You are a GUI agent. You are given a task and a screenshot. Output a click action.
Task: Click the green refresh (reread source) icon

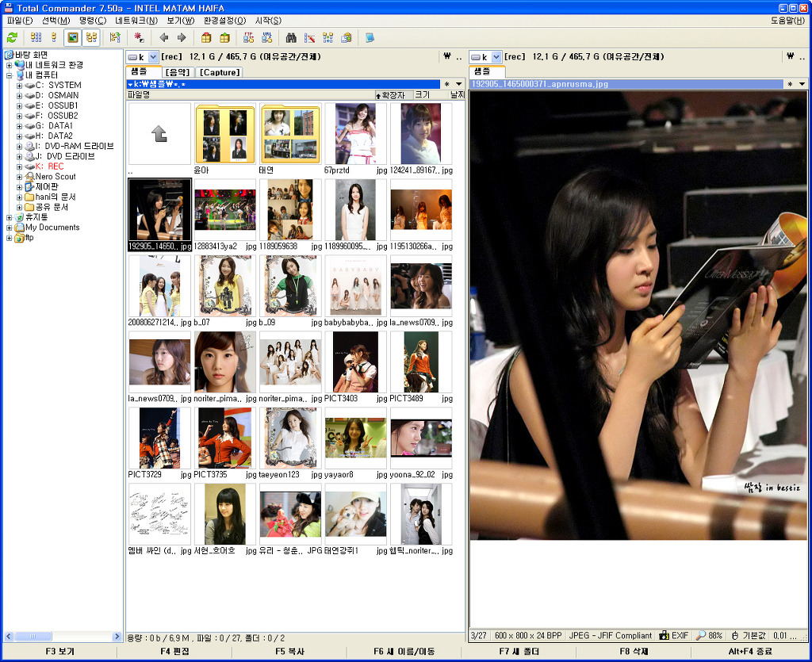coord(12,37)
